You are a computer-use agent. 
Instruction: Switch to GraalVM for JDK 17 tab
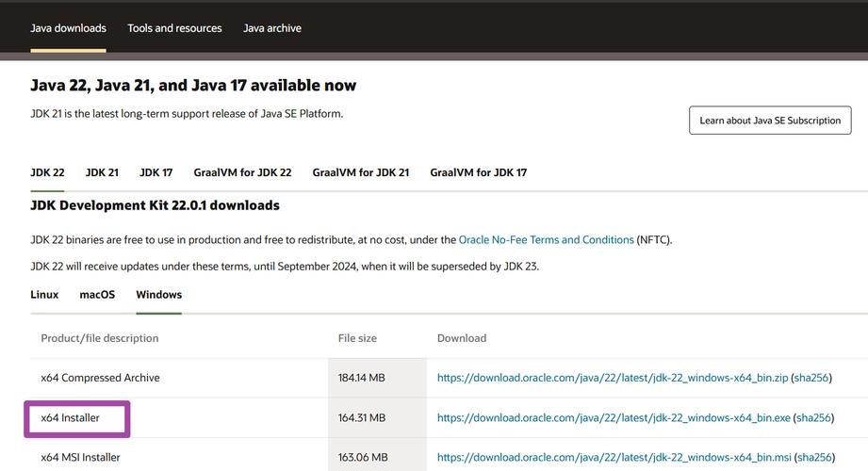(479, 172)
